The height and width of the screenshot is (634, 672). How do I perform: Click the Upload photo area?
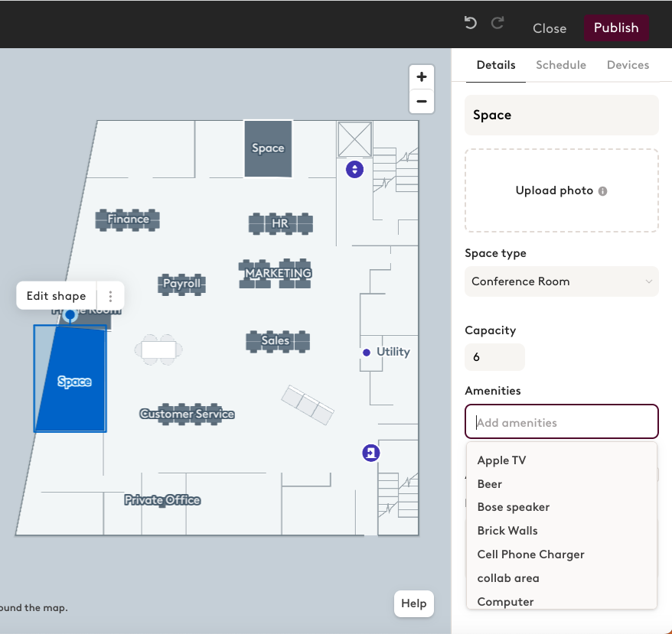pos(561,190)
